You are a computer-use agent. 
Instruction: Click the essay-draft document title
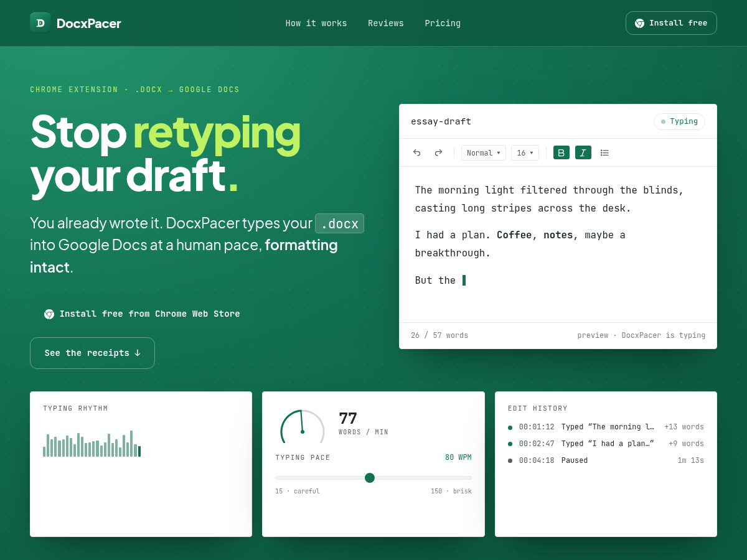coord(441,121)
